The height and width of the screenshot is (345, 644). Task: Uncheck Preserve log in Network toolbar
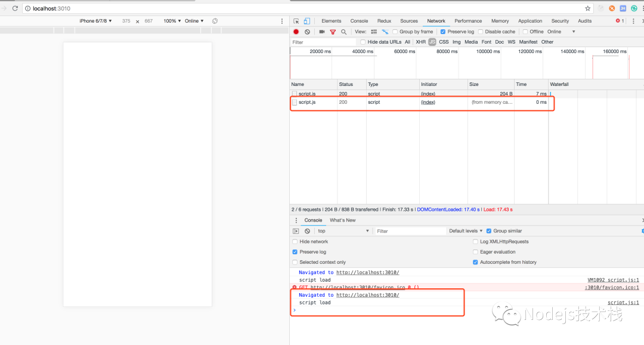click(x=442, y=32)
